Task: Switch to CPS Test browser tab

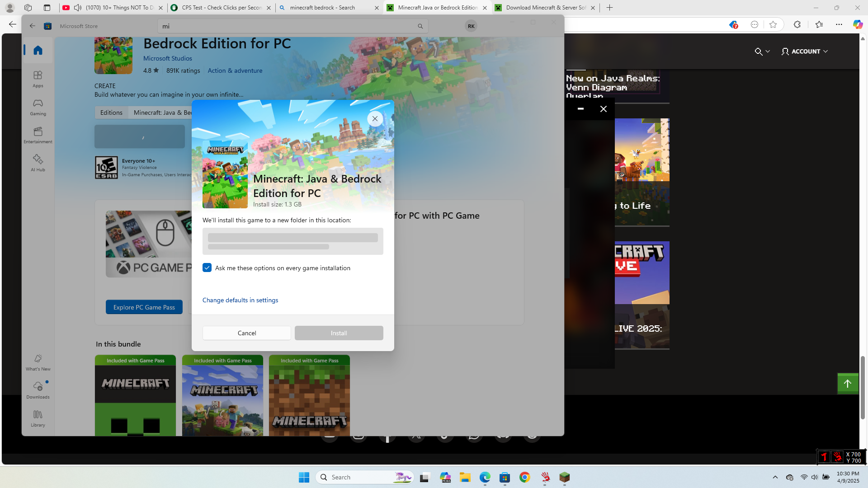Action: [221, 8]
